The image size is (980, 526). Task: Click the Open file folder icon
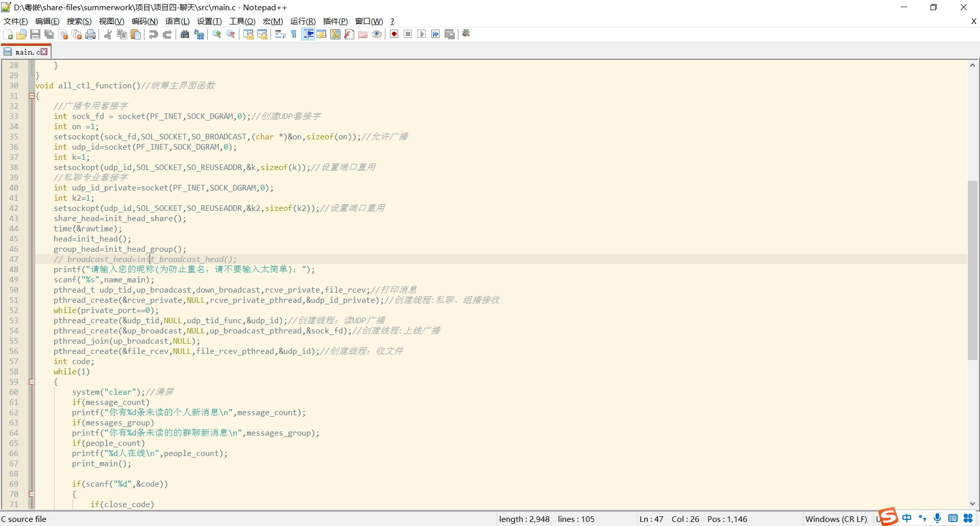point(21,34)
